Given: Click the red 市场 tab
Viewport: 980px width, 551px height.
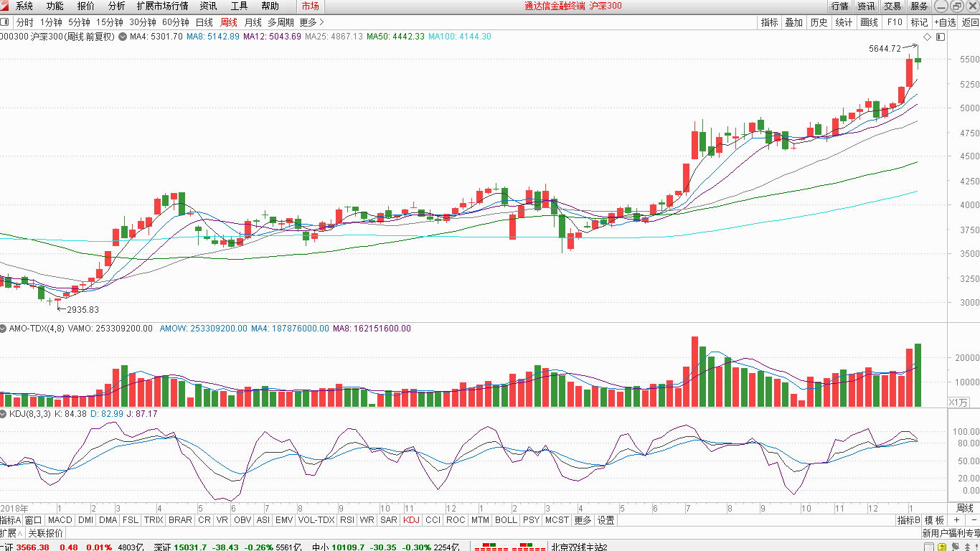Looking at the screenshot, I should tap(310, 6).
